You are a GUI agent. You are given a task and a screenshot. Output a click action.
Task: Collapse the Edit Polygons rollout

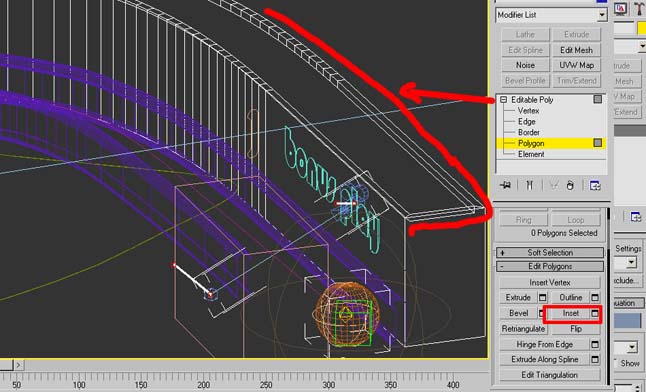click(550, 267)
